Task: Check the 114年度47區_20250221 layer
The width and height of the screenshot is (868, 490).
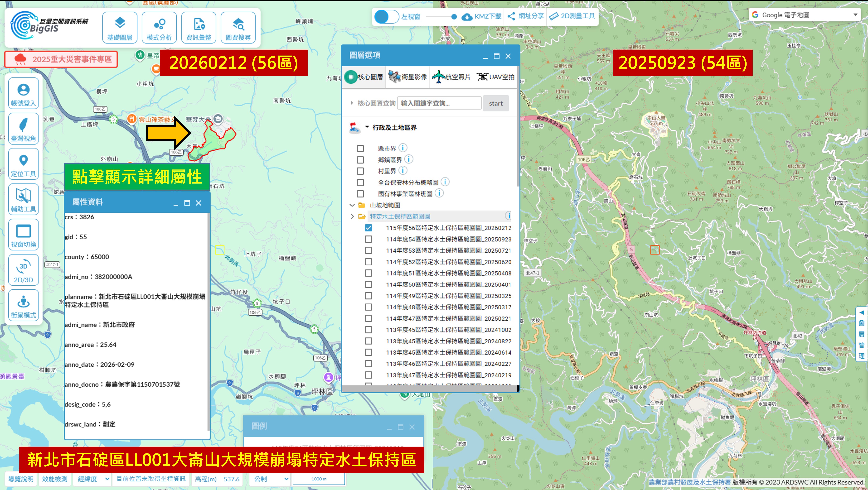Action: [x=368, y=318]
